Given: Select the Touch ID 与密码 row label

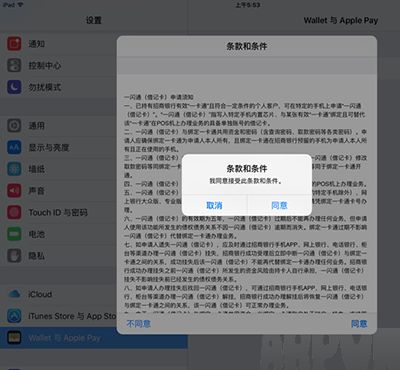Looking at the screenshot, I should 58,212.
